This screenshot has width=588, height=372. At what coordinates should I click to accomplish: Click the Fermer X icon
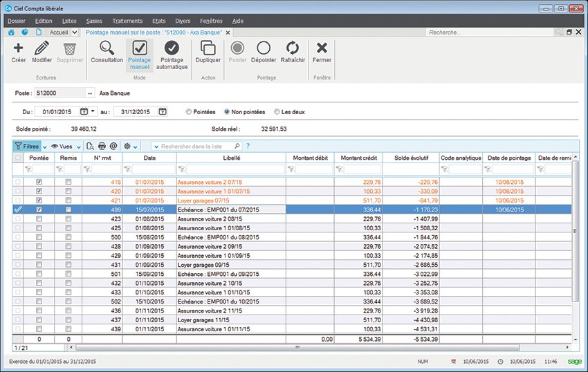322,48
